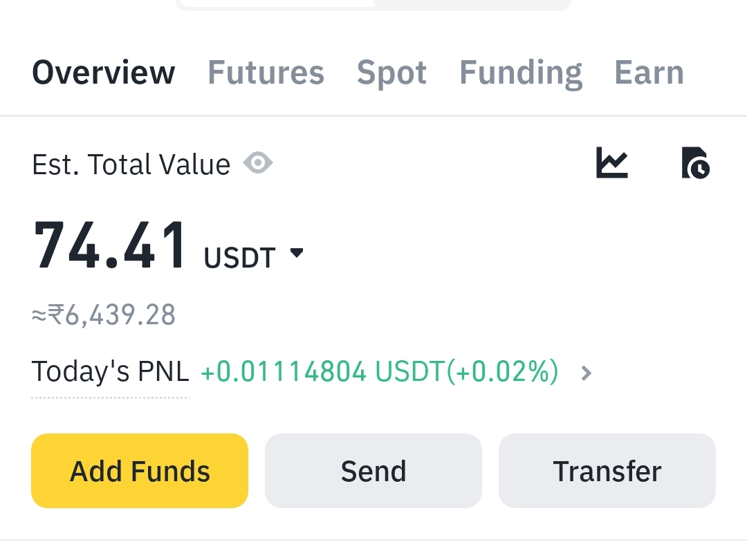Tap the +0.02% PNL percentage
This screenshot has height=560, width=747.
pos(503,373)
